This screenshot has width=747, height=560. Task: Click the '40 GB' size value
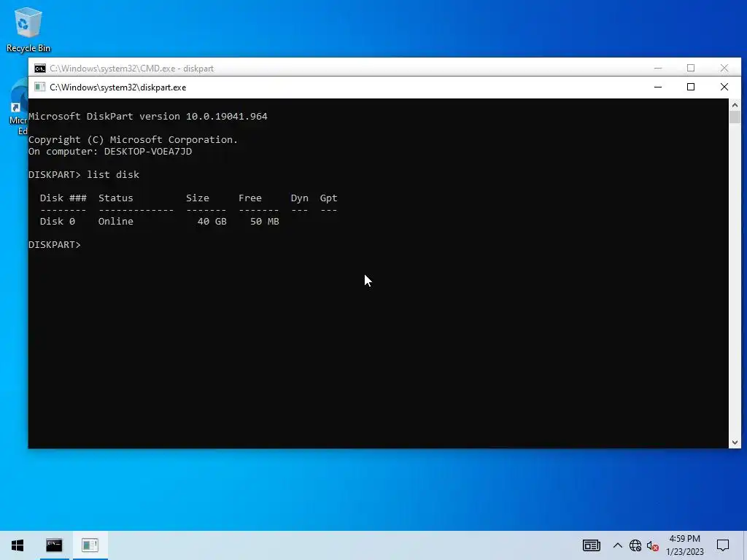(212, 222)
